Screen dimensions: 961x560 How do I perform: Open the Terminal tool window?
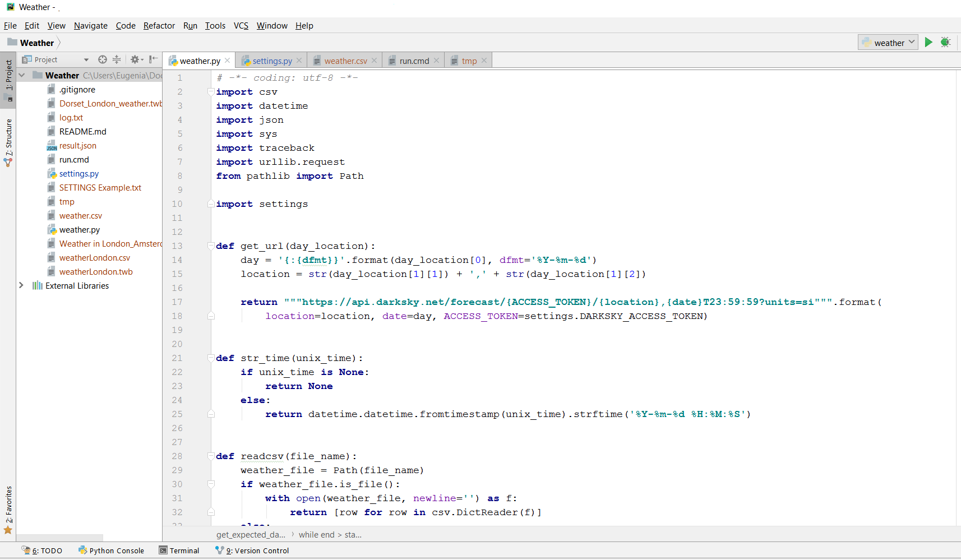[x=179, y=550]
